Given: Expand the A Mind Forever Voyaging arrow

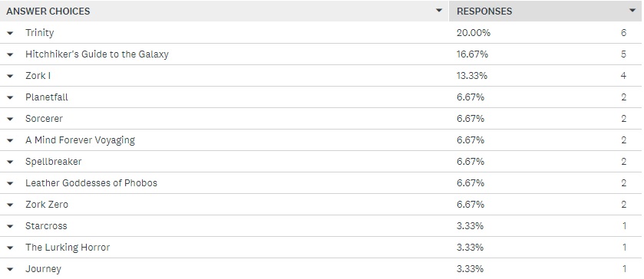Looking at the screenshot, I should pyautogui.click(x=10, y=140).
